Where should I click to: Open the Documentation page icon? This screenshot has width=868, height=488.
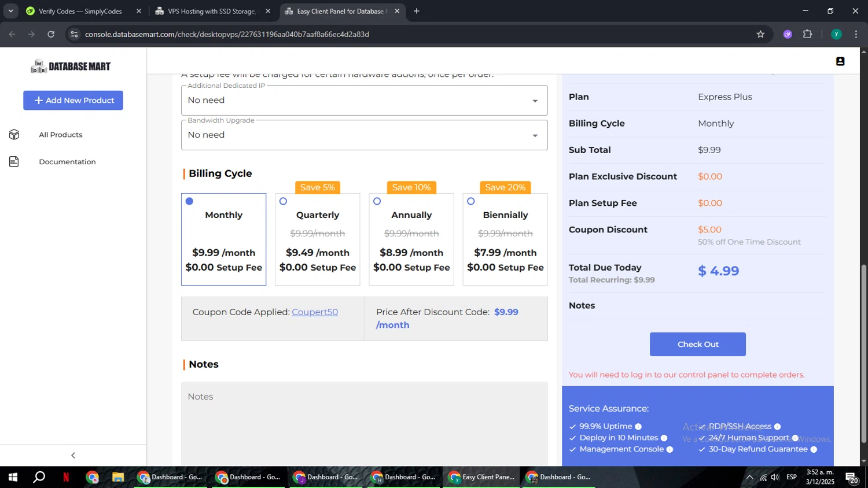click(14, 162)
